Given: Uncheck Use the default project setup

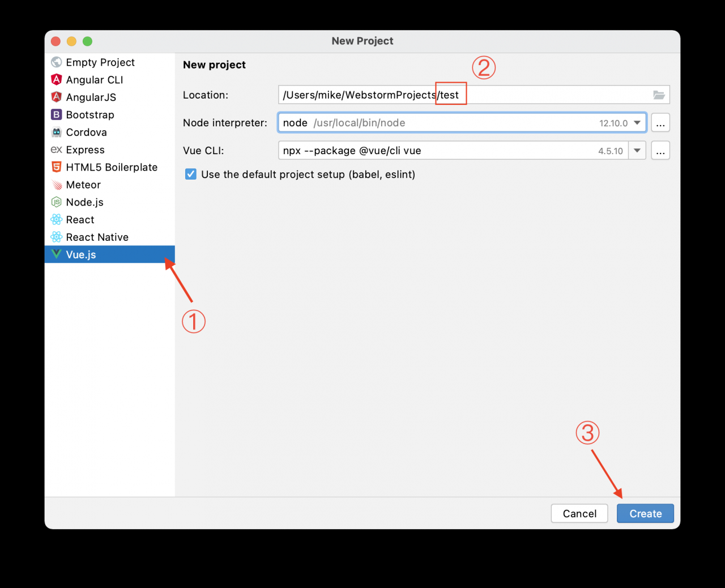Looking at the screenshot, I should click(x=191, y=174).
